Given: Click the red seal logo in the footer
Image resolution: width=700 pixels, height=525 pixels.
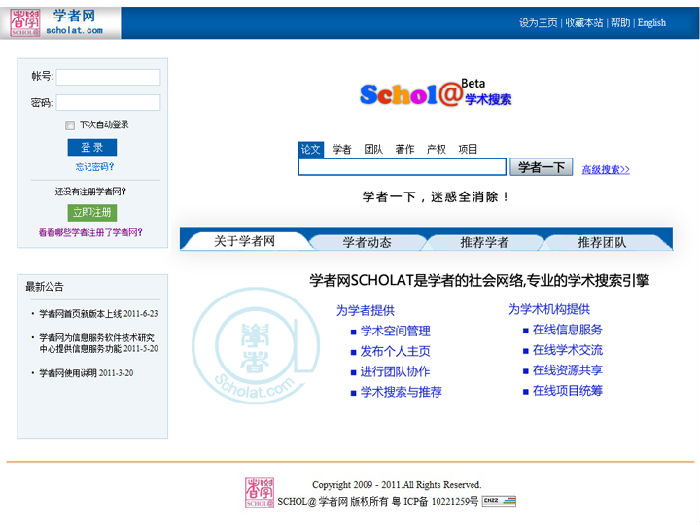Looking at the screenshot, I should (x=259, y=493).
